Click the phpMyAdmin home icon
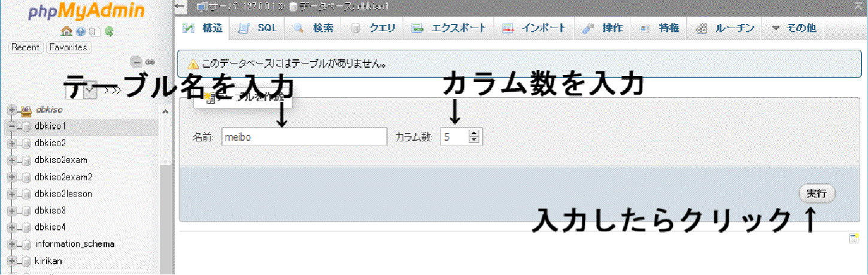Viewport: 868px width, 275px height. coord(67,31)
